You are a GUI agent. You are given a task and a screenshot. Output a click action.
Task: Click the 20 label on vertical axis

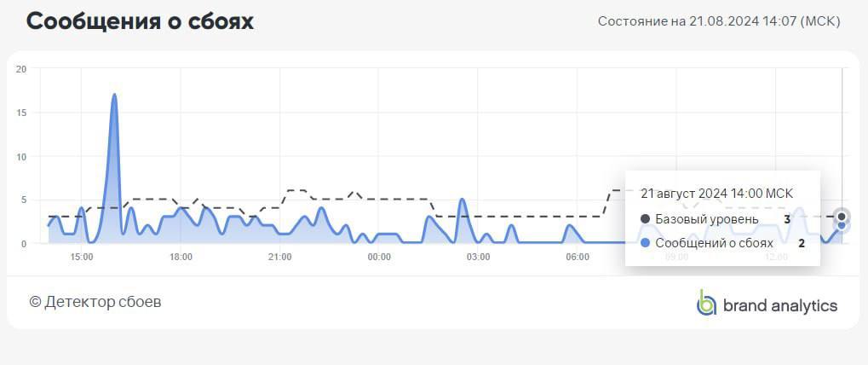[x=21, y=69]
